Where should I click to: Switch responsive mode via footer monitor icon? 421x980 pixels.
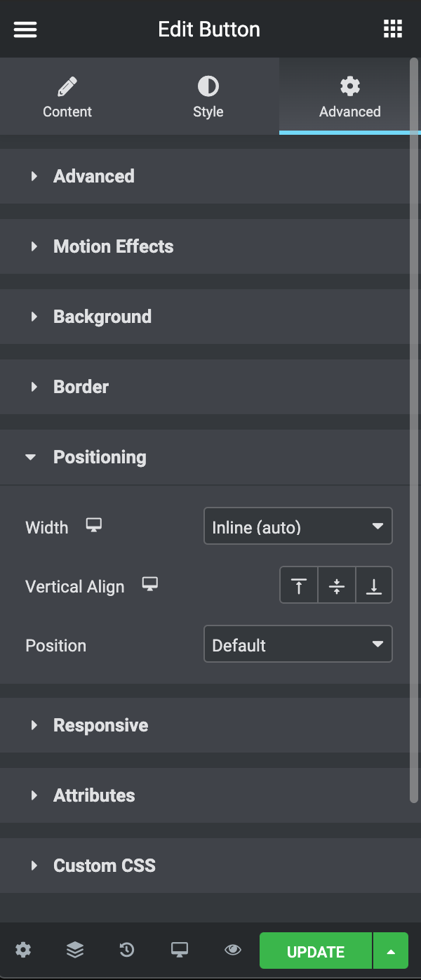coord(180,951)
